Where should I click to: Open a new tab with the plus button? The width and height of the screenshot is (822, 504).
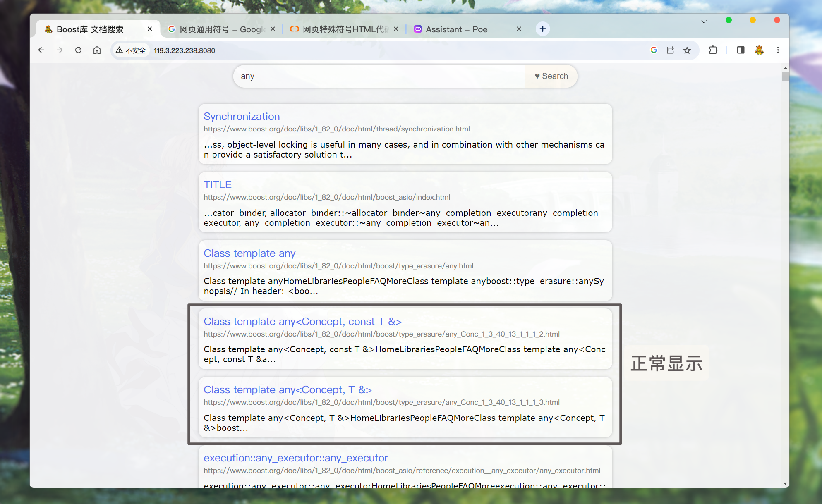[x=542, y=29]
